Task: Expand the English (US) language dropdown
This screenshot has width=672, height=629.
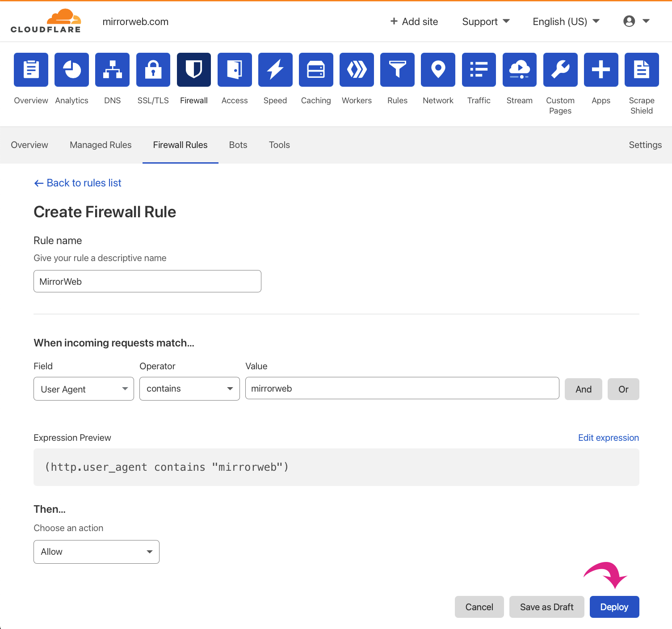Action: coord(566,21)
